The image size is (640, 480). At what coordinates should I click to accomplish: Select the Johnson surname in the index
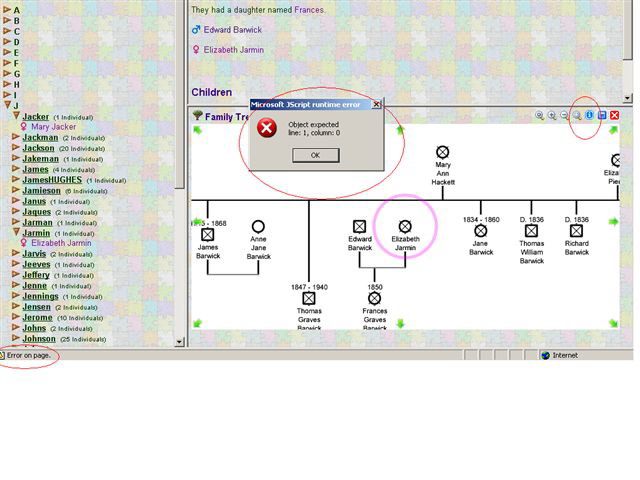coord(39,339)
